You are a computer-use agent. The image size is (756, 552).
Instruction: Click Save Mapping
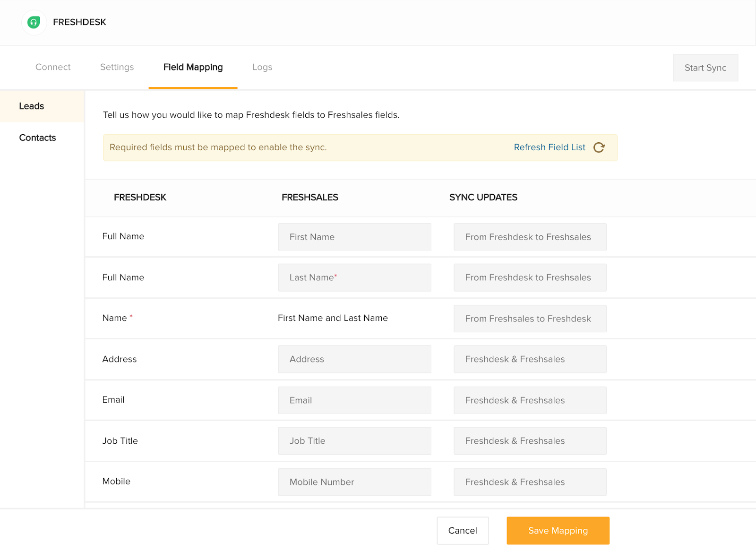click(558, 530)
